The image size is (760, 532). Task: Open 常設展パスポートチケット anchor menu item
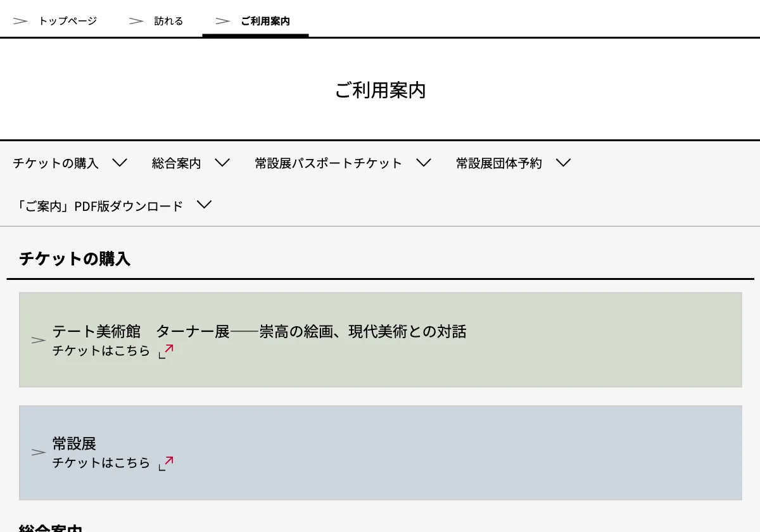[329, 163]
